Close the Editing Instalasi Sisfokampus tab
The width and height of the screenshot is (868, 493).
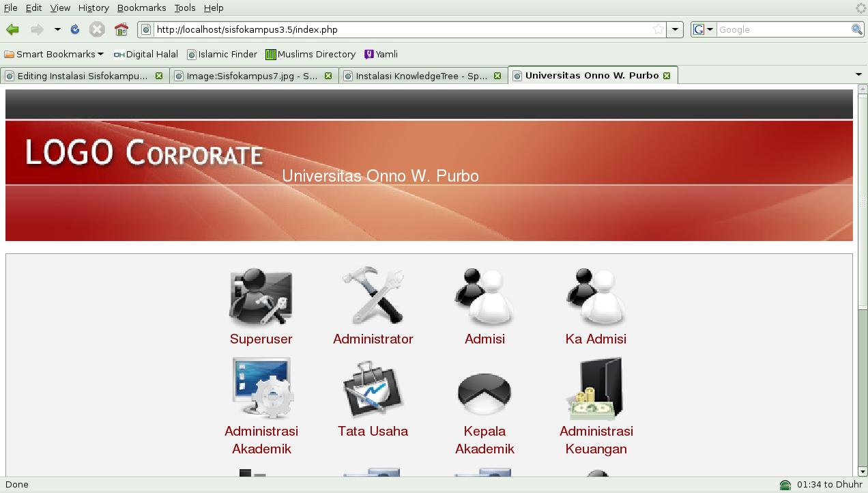pyautogui.click(x=159, y=76)
